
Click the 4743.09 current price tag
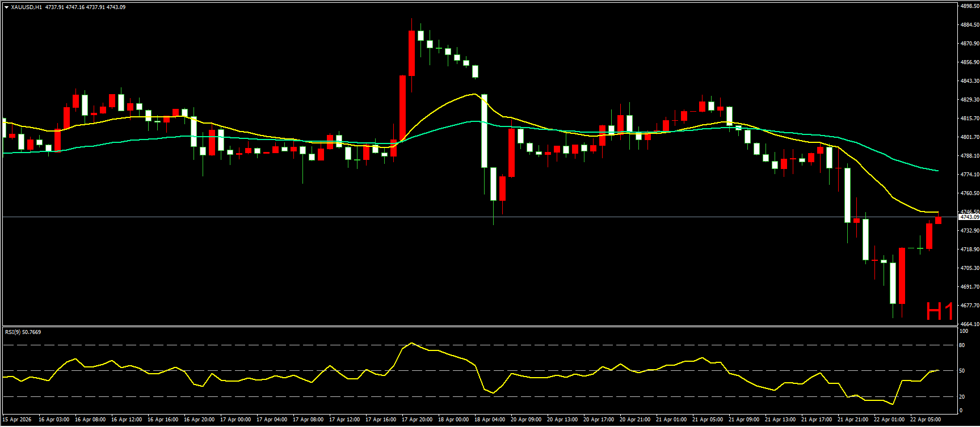click(969, 217)
